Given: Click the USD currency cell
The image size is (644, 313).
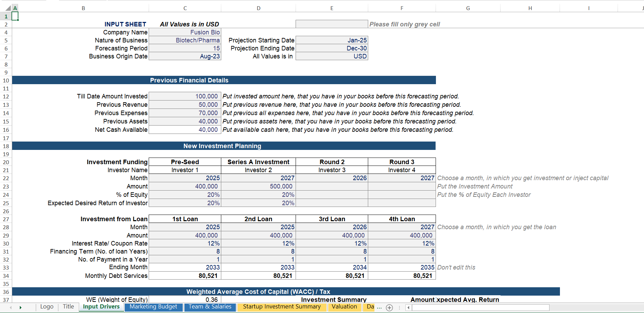Looking at the screenshot, I should click(332, 56).
